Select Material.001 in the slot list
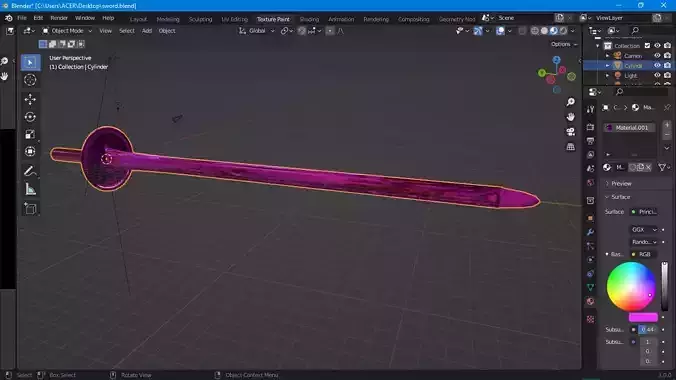 pyautogui.click(x=630, y=128)
